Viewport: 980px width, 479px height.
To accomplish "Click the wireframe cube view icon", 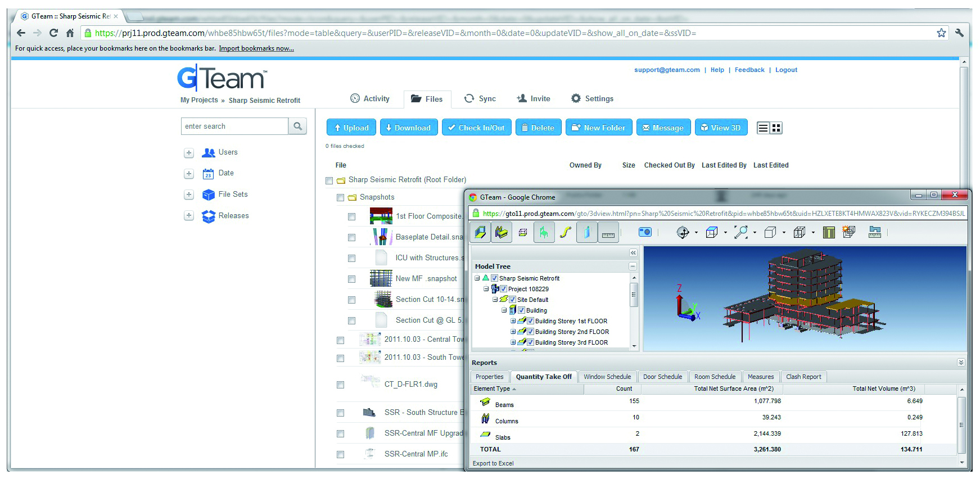I will 712,232.
